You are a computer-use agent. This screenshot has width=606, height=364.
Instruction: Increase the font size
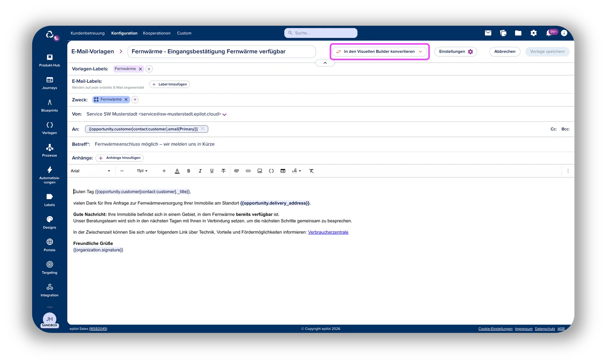164,171
